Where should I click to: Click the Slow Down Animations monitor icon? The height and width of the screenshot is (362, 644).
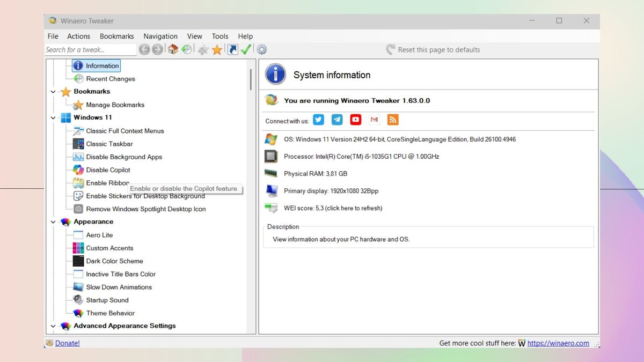(x=78, y=287)
